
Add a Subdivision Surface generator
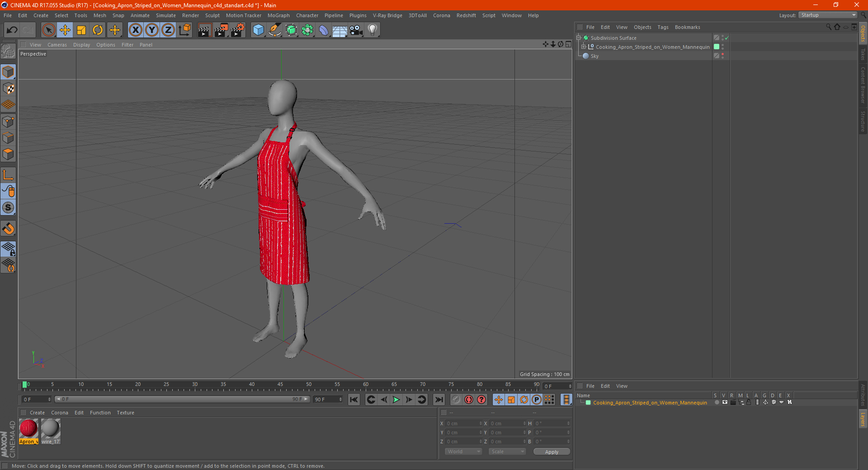(291, 30)
